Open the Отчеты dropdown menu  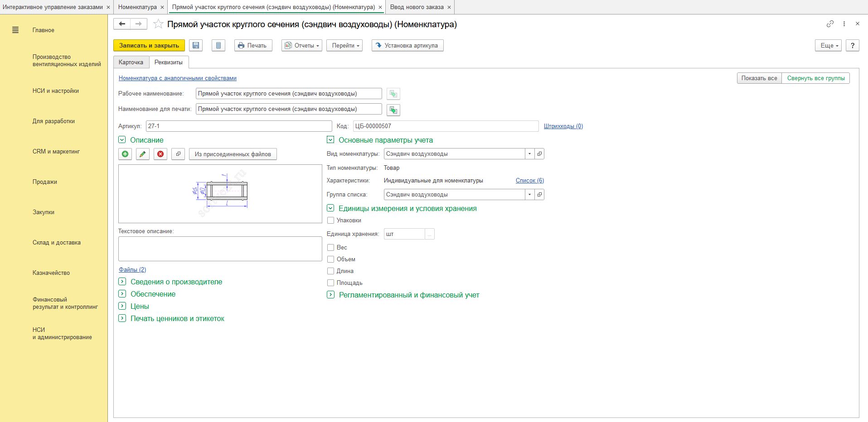[x=302, y=45]
